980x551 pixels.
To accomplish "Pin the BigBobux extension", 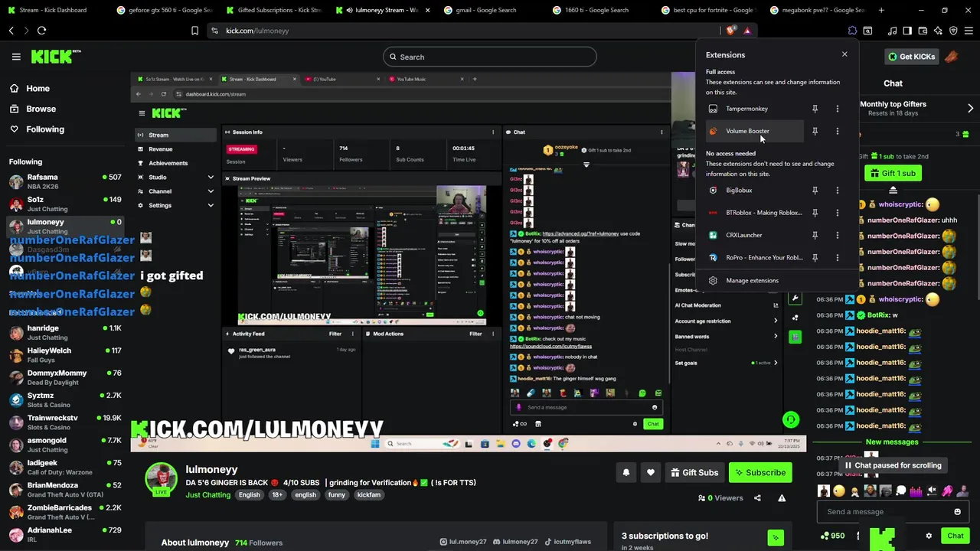I will point(815,190).
